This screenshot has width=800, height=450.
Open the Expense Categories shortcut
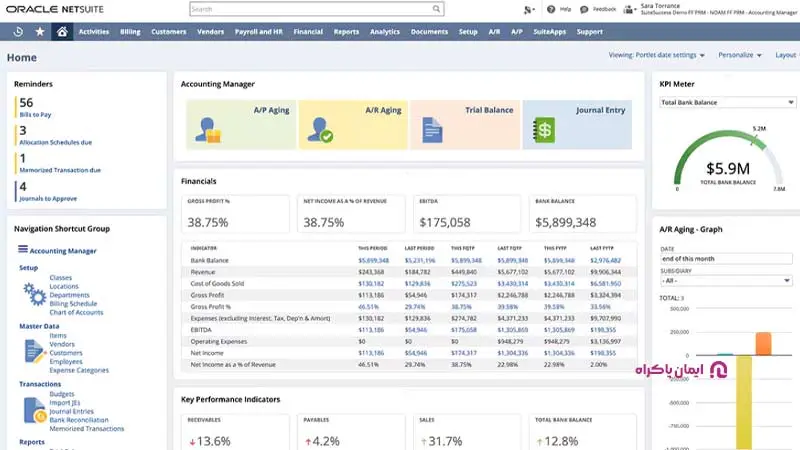coord(79,370)
